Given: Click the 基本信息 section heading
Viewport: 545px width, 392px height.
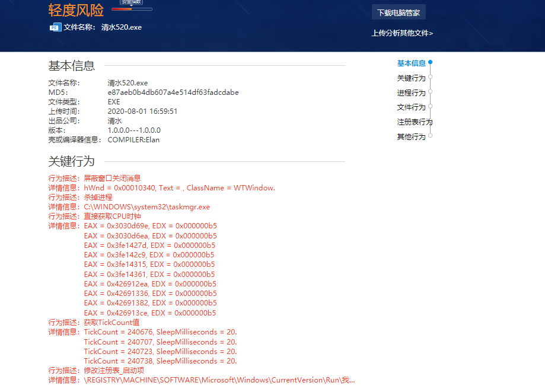Looking at the screenshot, I should (72, 66).
